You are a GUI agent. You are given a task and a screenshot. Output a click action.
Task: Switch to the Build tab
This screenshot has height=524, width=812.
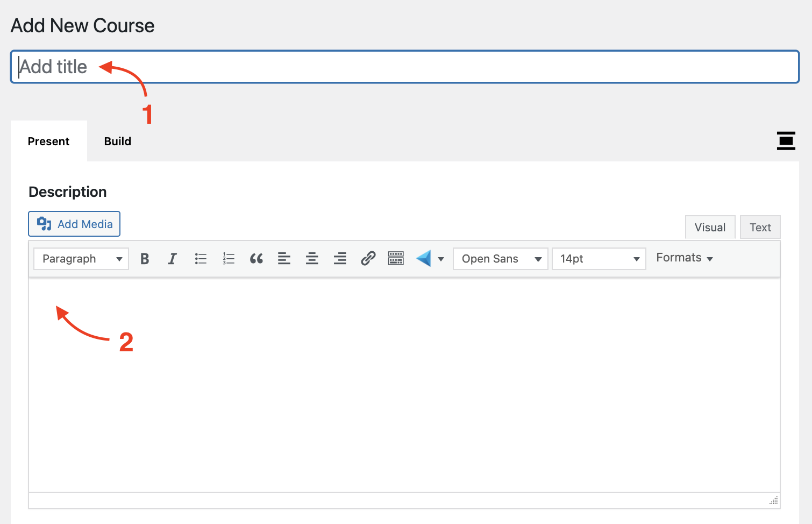pyautogui.click(x=118, y=141)
